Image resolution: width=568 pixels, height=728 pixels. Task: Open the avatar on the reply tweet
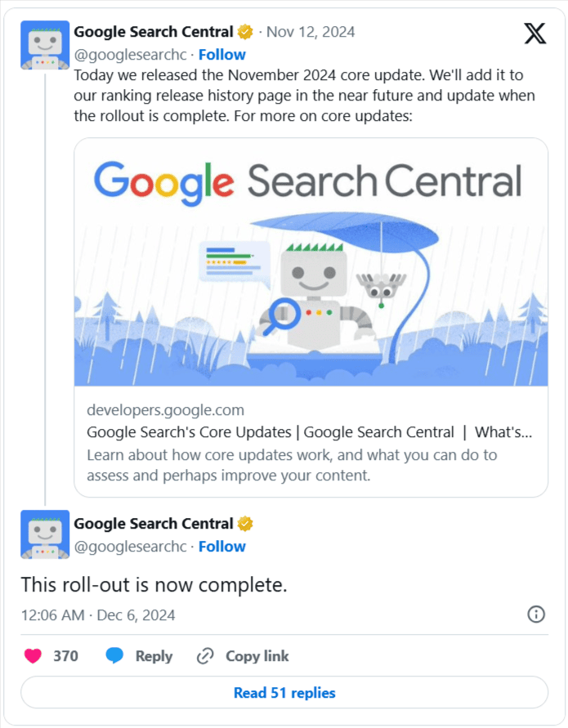(x=44, y=535)
